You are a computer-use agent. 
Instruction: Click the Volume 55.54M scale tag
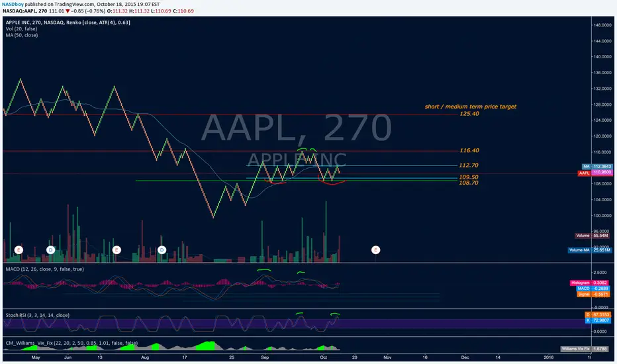coord(593,236)
